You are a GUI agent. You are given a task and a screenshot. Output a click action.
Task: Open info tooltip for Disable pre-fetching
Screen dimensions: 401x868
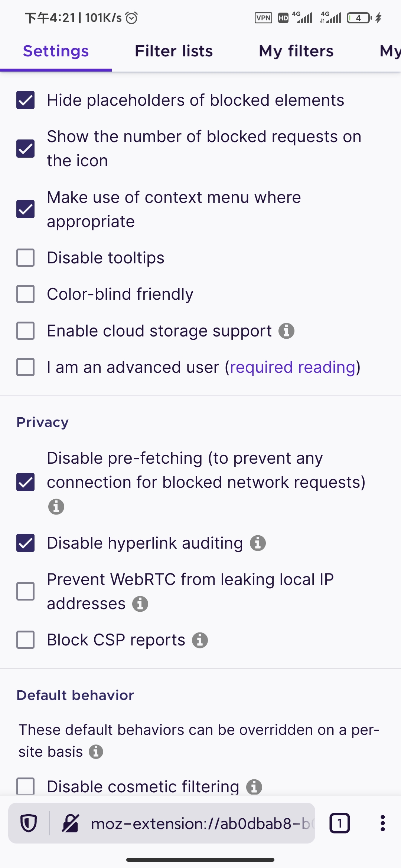click(56, 506)
